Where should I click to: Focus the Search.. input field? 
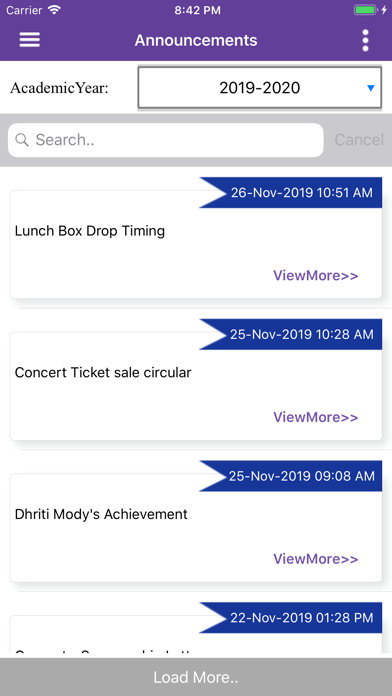[x=166, y=140]
